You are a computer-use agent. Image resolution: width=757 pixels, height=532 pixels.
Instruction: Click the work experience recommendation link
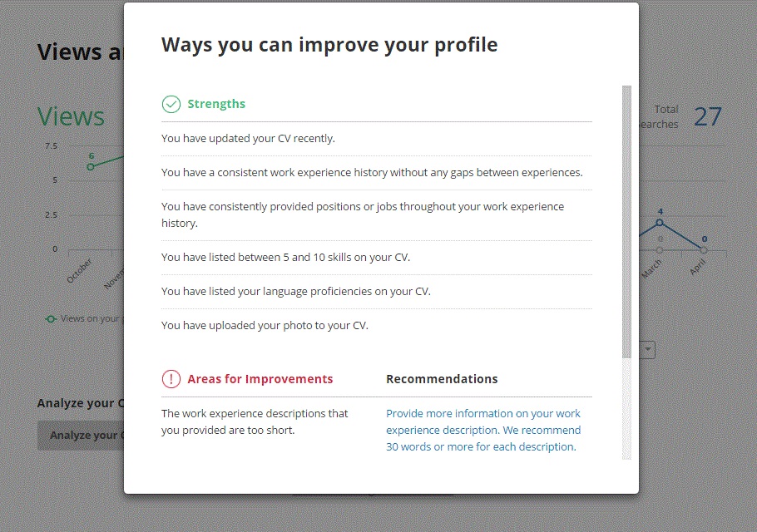pos(483,430)
